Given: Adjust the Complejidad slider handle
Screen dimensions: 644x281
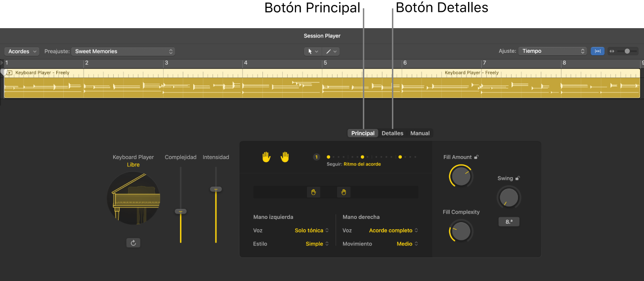Looking at the screenshot, I should [x=180, y=211].
